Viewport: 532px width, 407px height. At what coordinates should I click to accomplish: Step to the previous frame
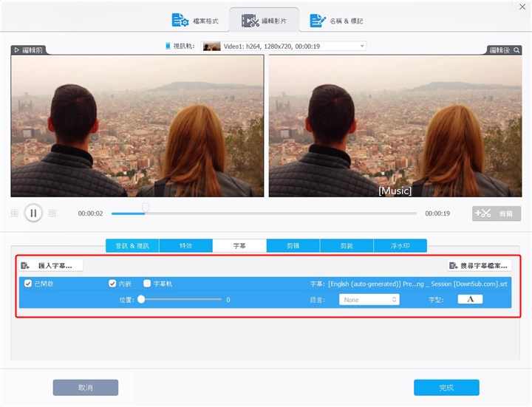point(14,213)
